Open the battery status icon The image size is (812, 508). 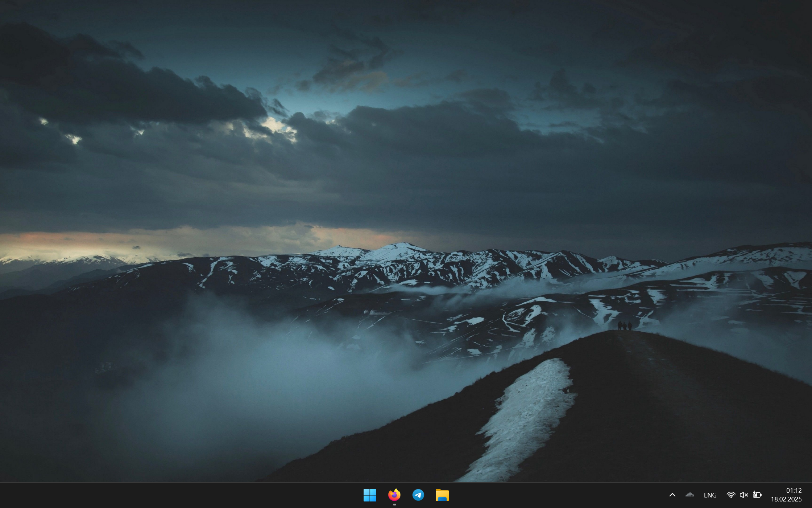757,495
